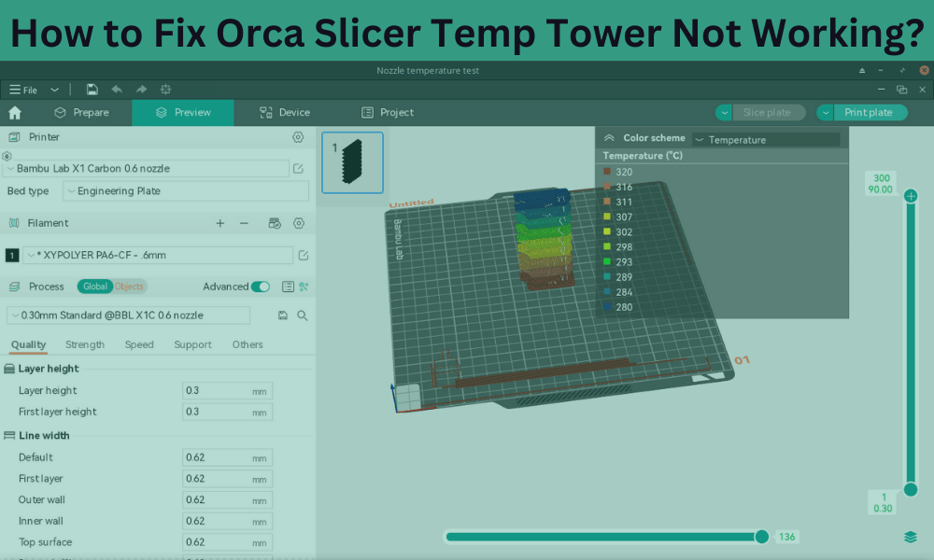Open the XYPOLYER PA6-CF filament dropdown
The height and width of the screenshot is (560, 934).
(158, 256)
